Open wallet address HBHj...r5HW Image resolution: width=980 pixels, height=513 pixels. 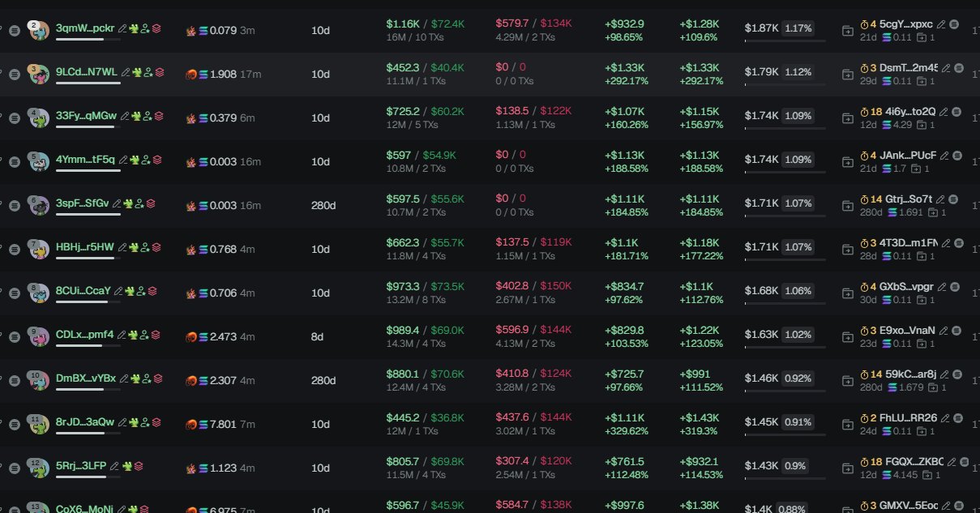tap(85, 246)
